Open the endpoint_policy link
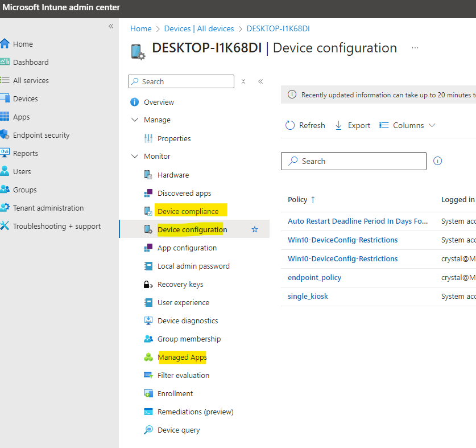The width and height of the screenshot is (476, 448). (x=314, y=277)
